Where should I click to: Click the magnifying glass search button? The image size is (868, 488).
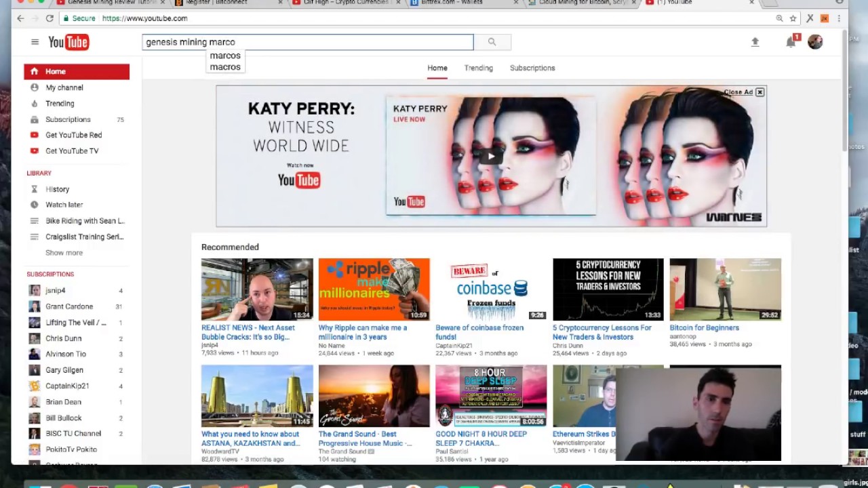tap(492, 42)
